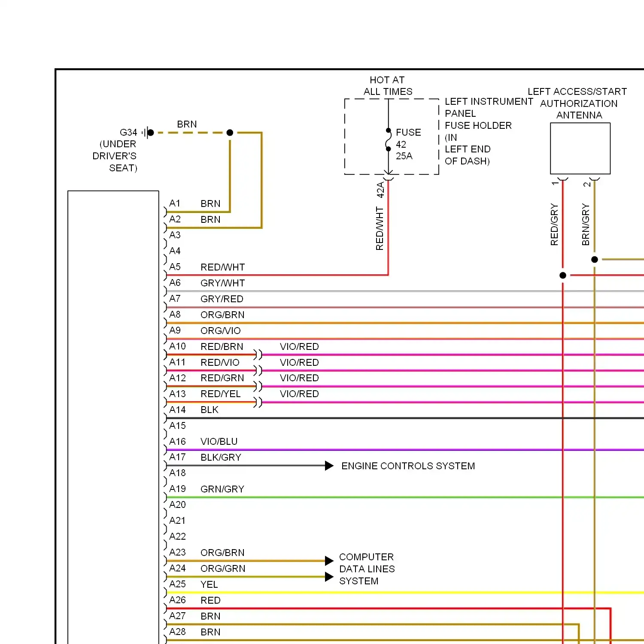Click the FUSE 42 25A label
This screenshot has width=644, height=644.
408,144
